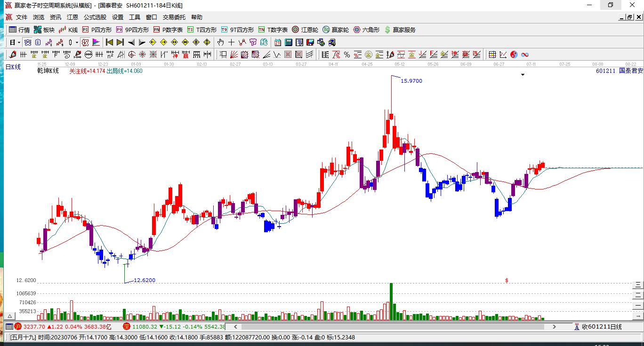The image size is (644, 346).
Task: Open the 行情 market quotes view
Action: (x=19, y=30)
